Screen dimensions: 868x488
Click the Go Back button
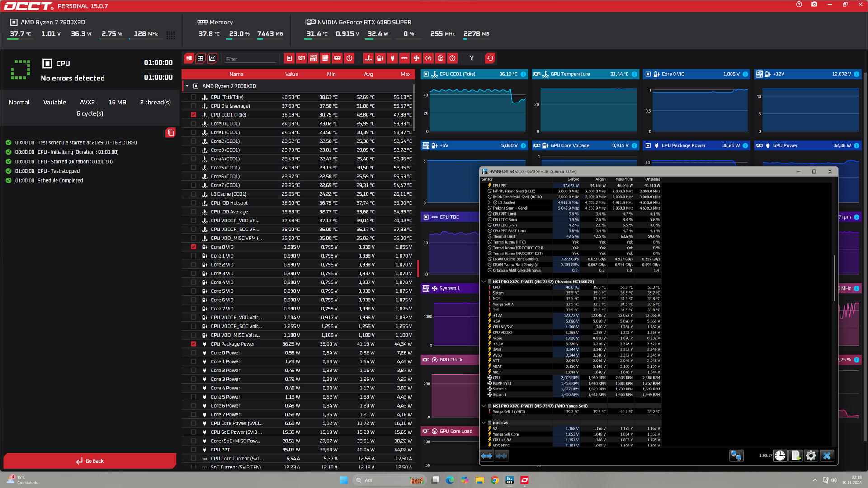(x=90, y=461)
